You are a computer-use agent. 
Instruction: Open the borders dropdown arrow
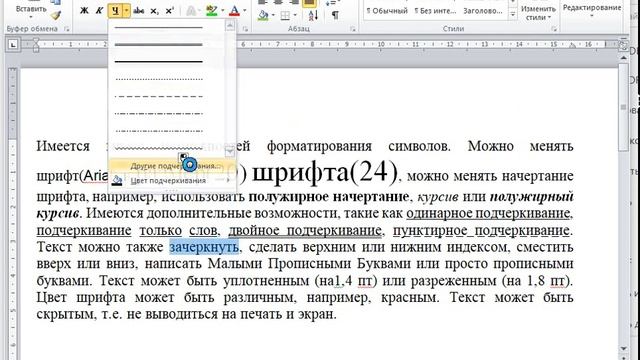pos(295,16)
